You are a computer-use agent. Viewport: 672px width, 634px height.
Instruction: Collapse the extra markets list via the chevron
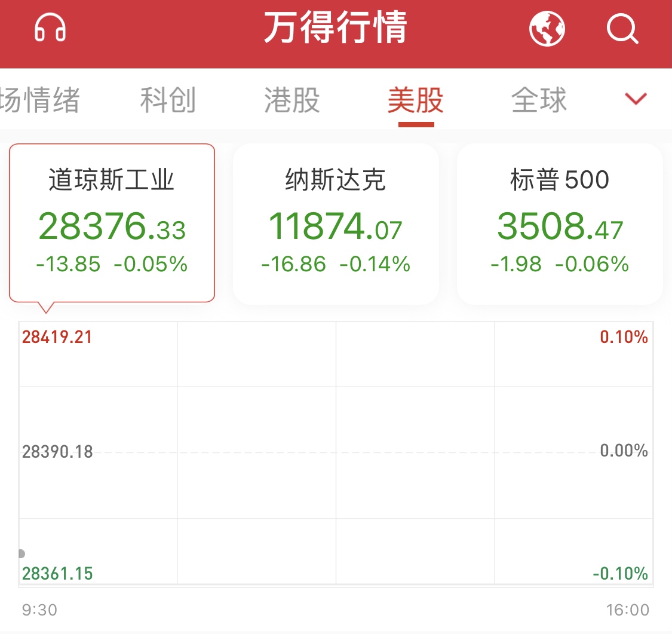tap(636, 99)
